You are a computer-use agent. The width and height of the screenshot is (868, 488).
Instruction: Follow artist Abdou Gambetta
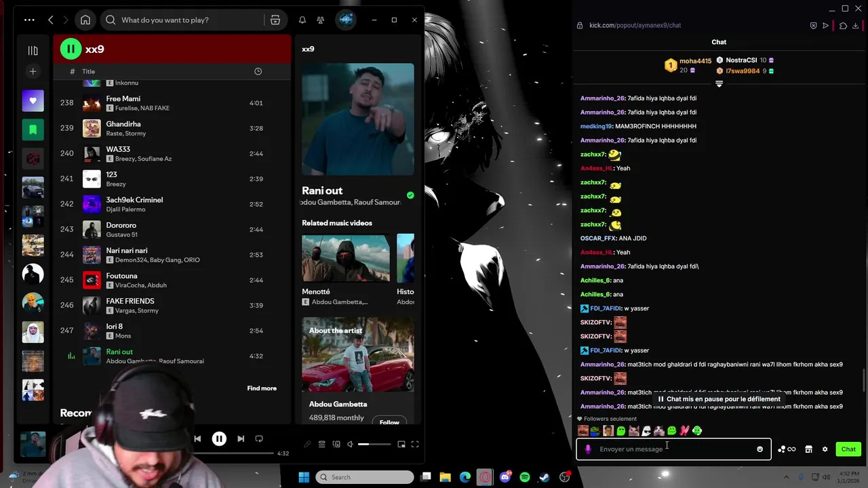[389, 422]
